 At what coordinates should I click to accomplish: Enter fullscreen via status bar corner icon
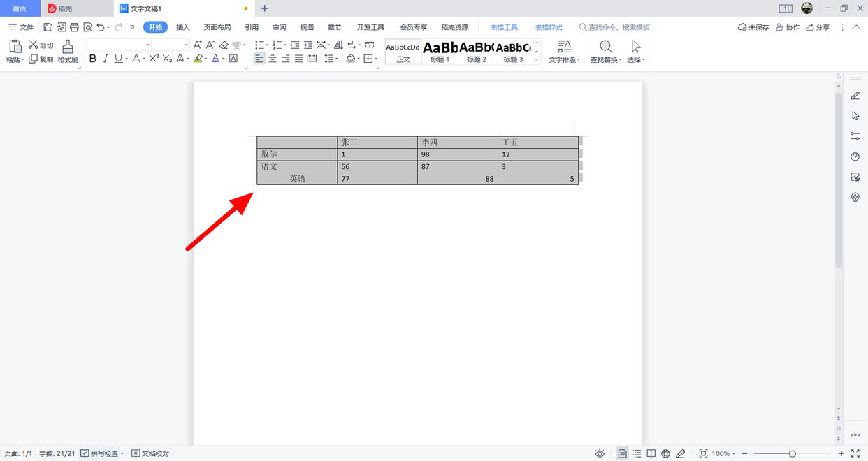click(855, 453)
